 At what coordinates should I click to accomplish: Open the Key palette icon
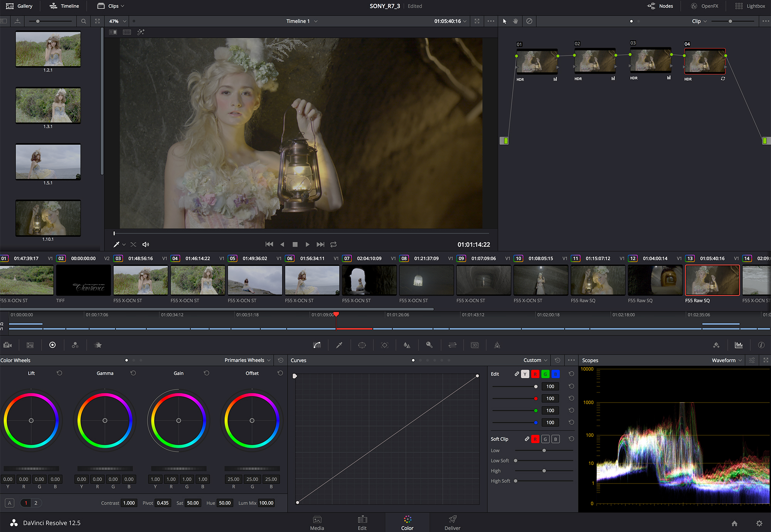pos(429,345)
